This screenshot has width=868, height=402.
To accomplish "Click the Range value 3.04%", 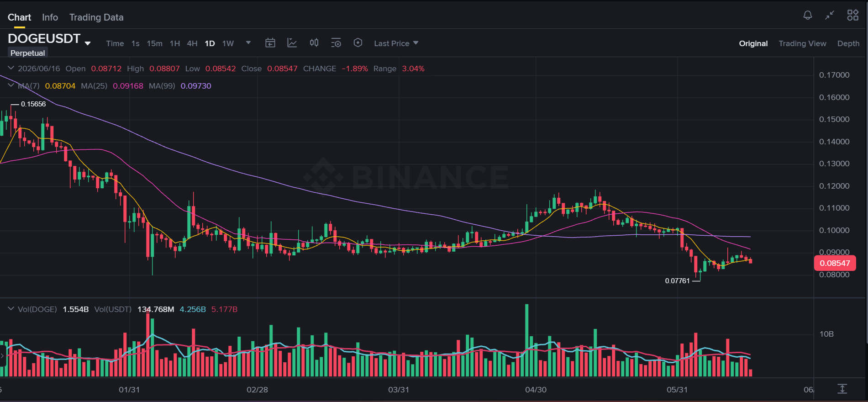I will [x=413, y=69].
